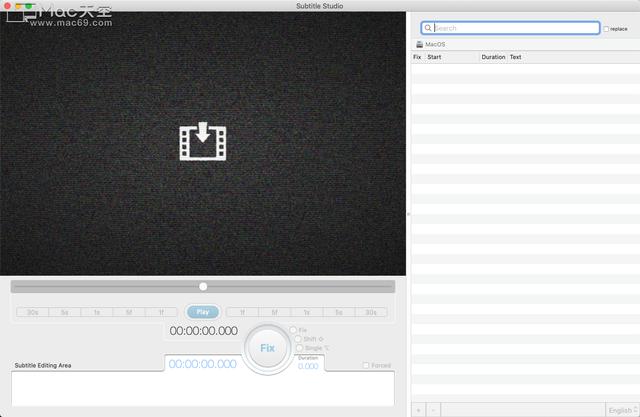Click the video playback position slider
Viewport: 640px width, 417px height.
[x=203, y=287]
